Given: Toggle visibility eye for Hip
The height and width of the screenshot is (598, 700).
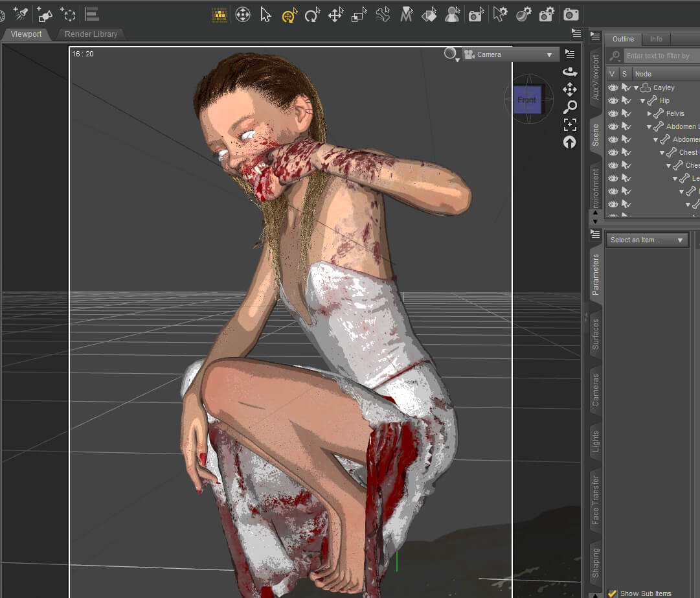Looking at the screenshot, I should [x=613, y=100].
